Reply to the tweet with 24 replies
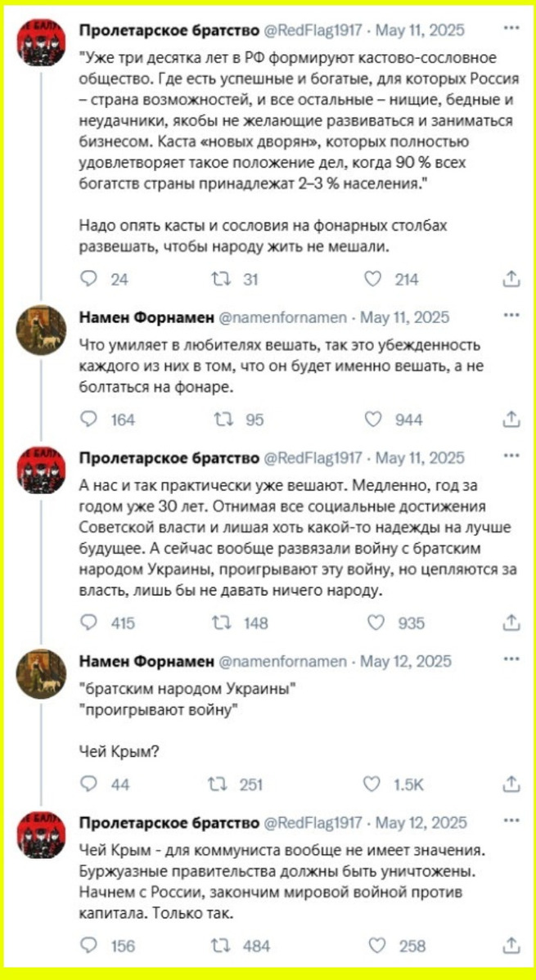The height and width of the screenshot is (980, 536). click(x=89, y=279)
